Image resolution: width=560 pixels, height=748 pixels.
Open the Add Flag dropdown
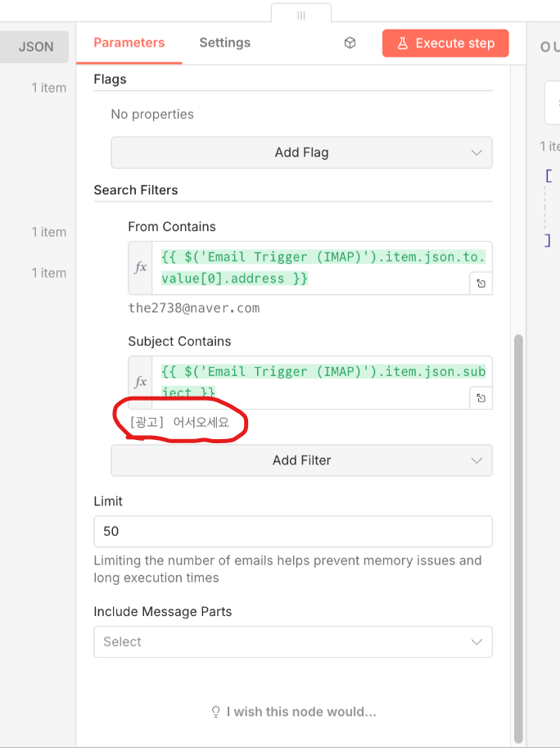pyautogui.click(x=301, y=152)
